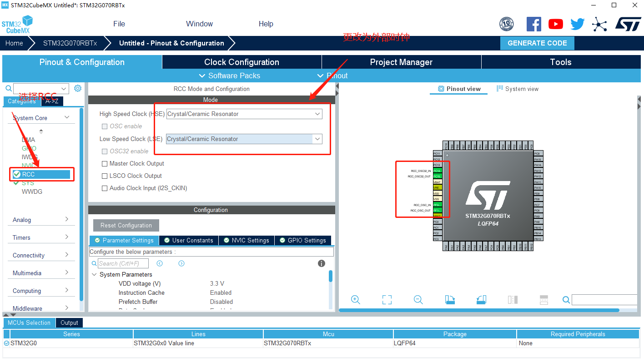
Task: Show parameter info with the i icon
Action: click(322, 263)
